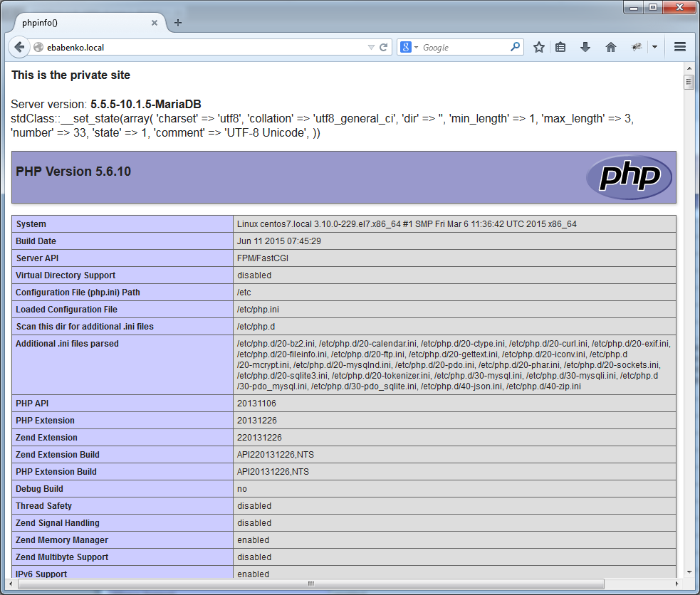Viewport: 700px width, 595px height.
Task: Click the site identity globe icon
Action: [x=38, y=47]
